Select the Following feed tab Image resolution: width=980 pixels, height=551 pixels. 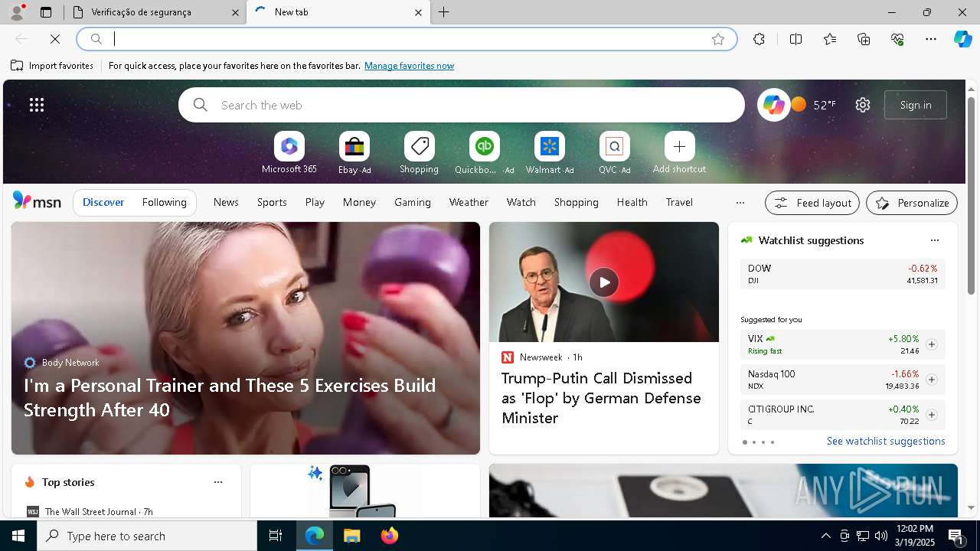pos(164,202)
